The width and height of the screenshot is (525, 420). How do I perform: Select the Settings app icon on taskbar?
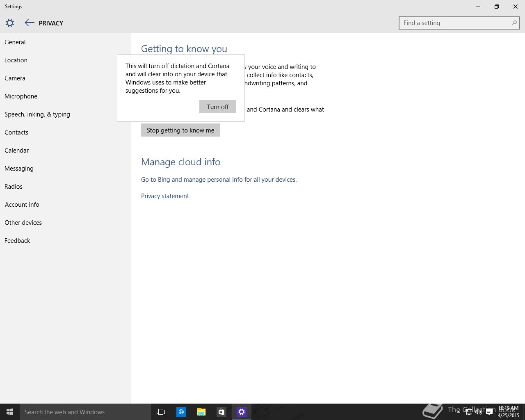[242, 412]
